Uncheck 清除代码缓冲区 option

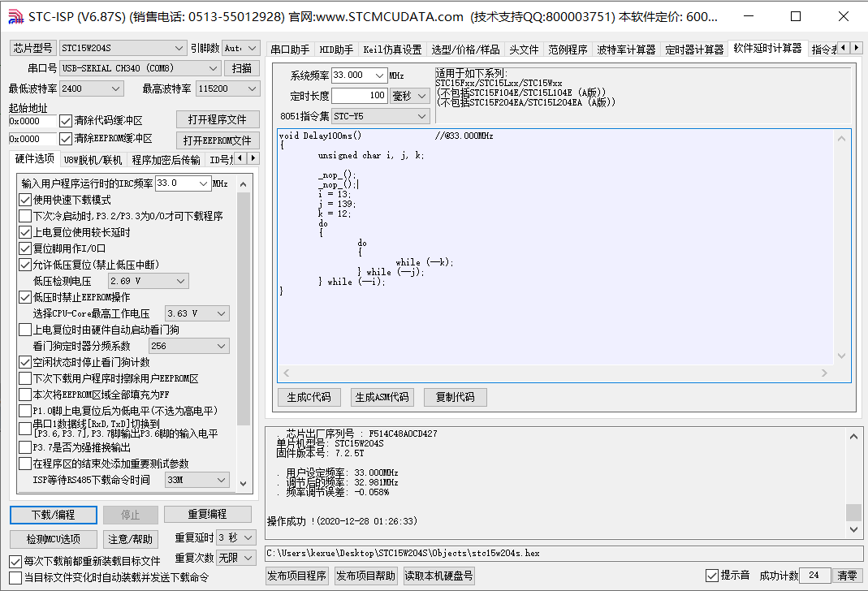tap(67, 121)
